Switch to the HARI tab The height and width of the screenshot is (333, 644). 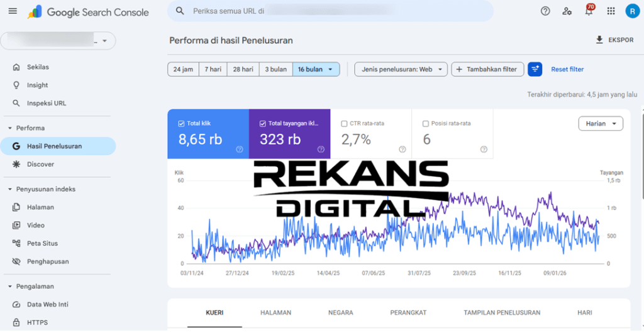click(584, 312)
